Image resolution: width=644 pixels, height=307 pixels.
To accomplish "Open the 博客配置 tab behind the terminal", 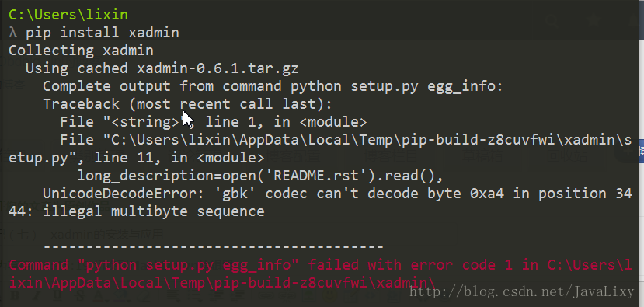I will [x=293, y=155].
